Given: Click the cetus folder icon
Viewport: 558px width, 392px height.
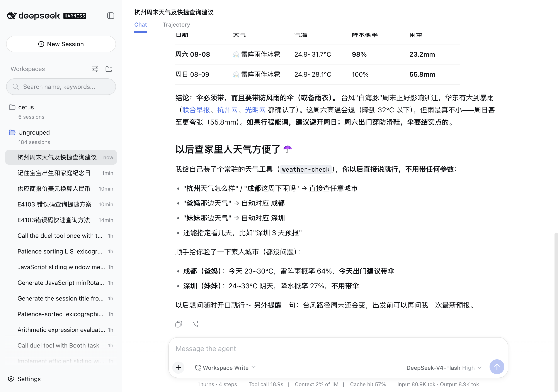Looking at the screenshot, I should [12, 107].
